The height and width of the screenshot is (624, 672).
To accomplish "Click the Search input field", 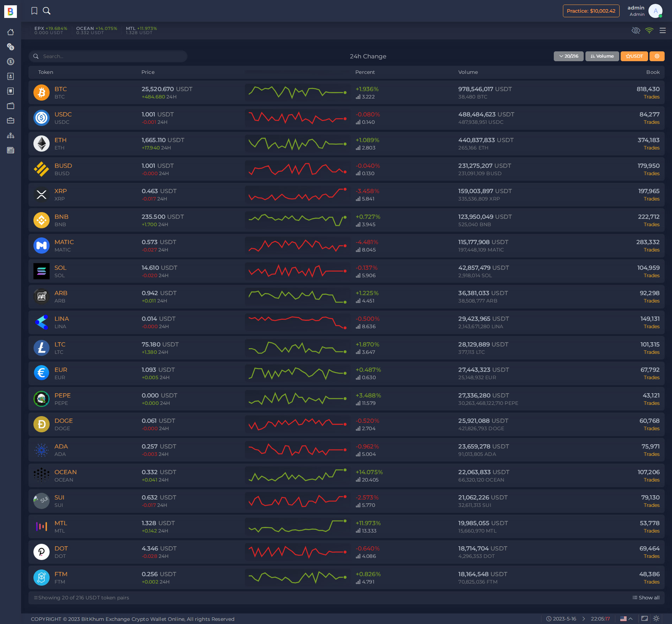I will 108,56.
